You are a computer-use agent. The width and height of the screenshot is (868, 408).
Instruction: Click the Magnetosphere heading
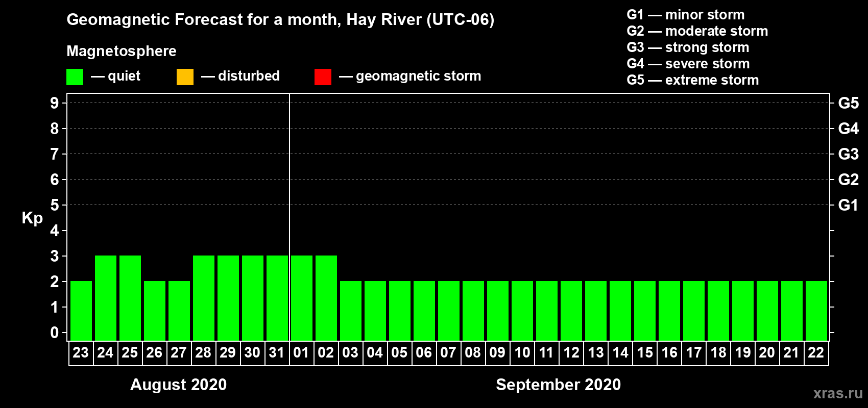coord(122,51)
